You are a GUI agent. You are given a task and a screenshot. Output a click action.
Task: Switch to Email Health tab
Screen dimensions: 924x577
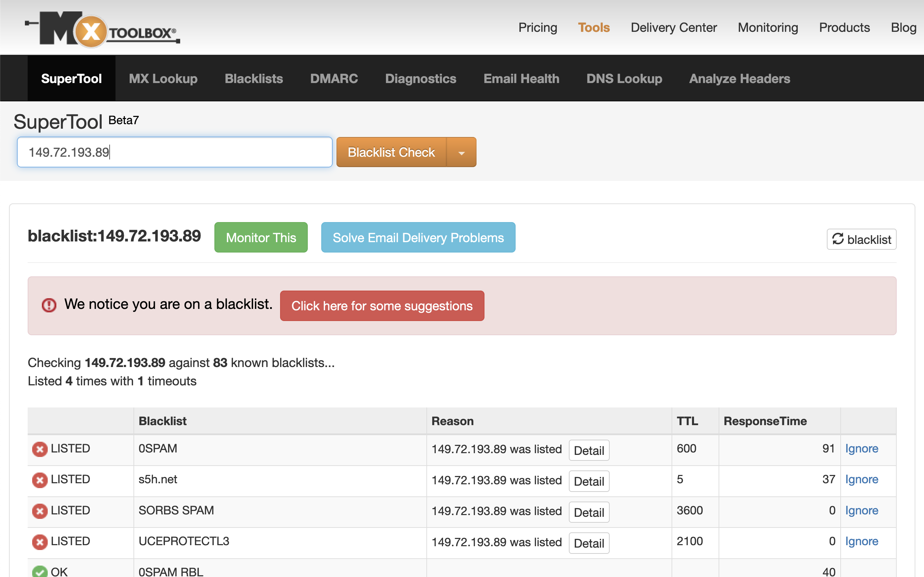click(x=521, y=78)
